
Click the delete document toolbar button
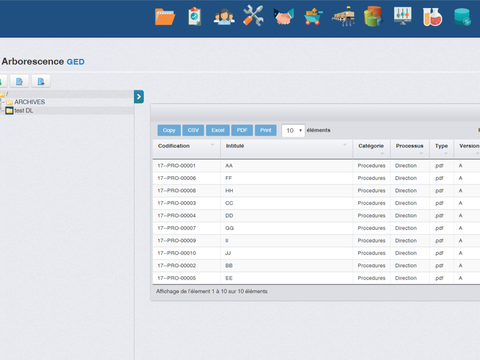point(41,81)
